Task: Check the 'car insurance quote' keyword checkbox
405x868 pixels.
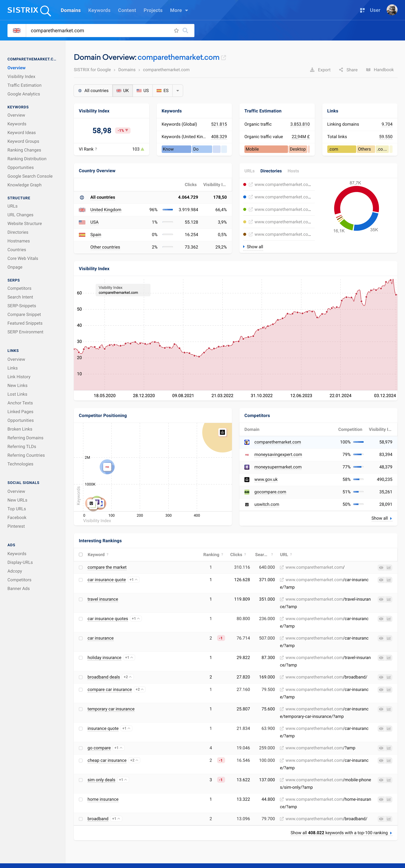Action: click(81, 580)
